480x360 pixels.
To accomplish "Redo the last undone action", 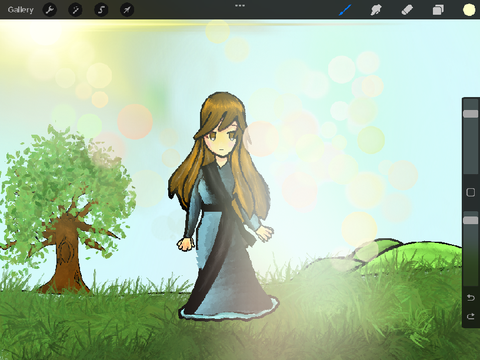I will click(471, 316).
